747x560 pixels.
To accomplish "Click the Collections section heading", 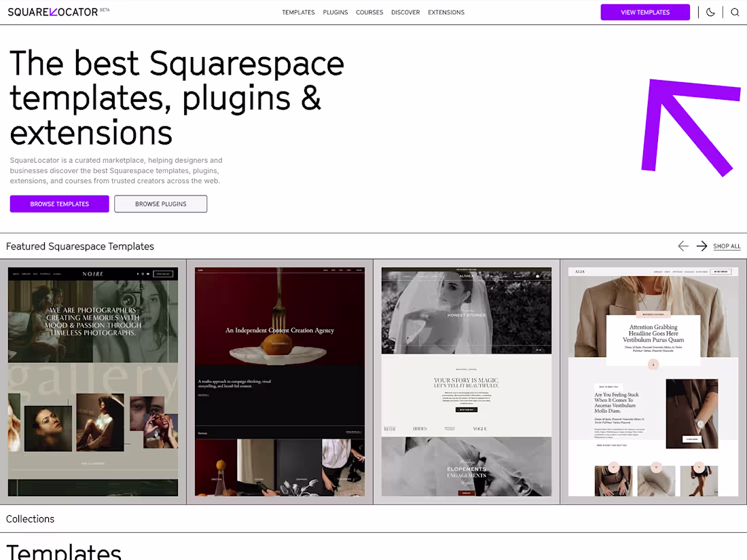I will point(30,519).
